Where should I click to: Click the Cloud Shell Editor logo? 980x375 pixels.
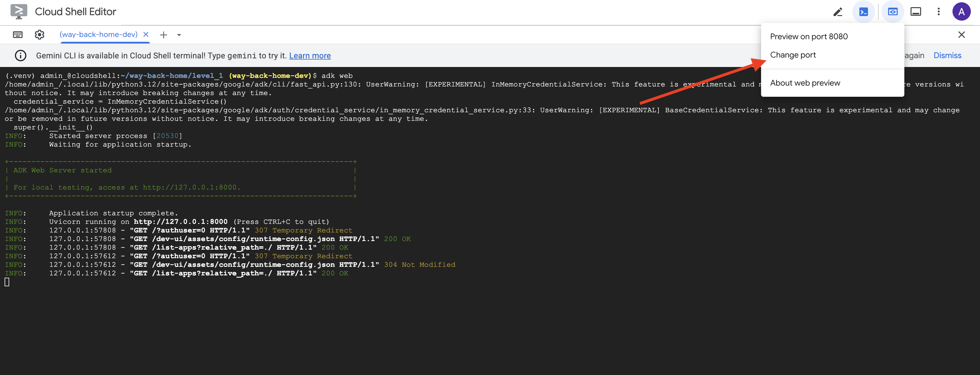tap(19, 11)
